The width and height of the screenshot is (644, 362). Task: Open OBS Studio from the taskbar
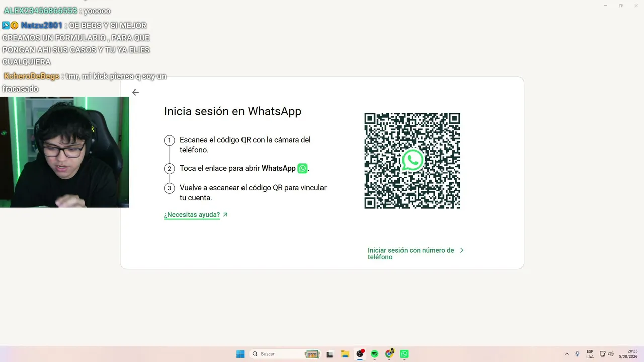pyautogui.click(x=360, y=354)
